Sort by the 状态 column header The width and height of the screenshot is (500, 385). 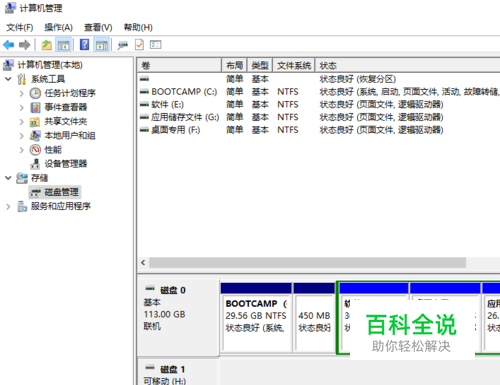point(408,65)
